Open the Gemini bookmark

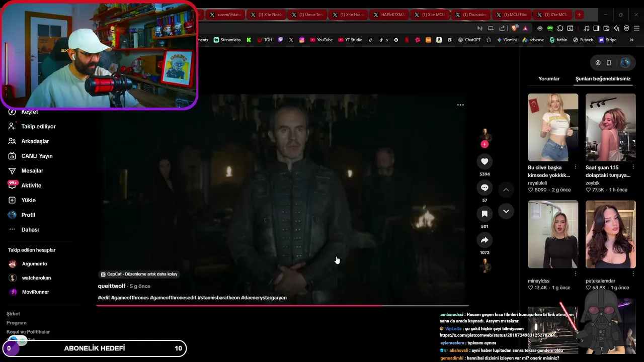(x=506, y=40)
